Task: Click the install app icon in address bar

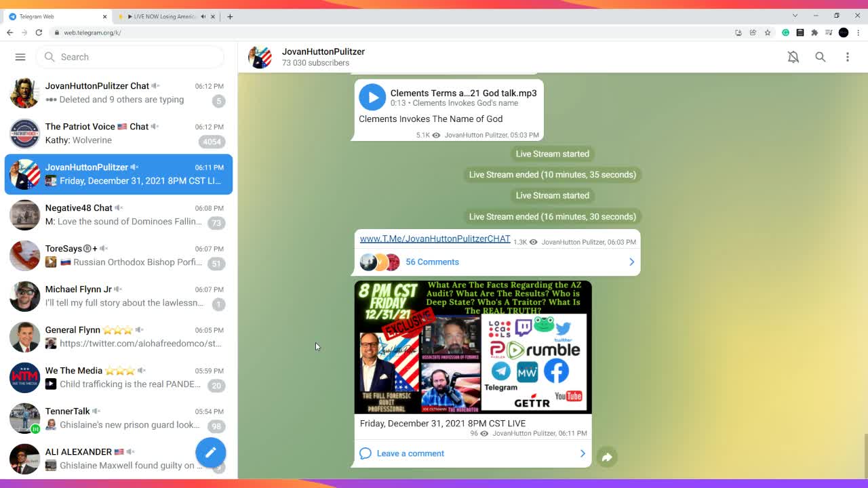Action: pyautogui.click(x=738, y=33)
